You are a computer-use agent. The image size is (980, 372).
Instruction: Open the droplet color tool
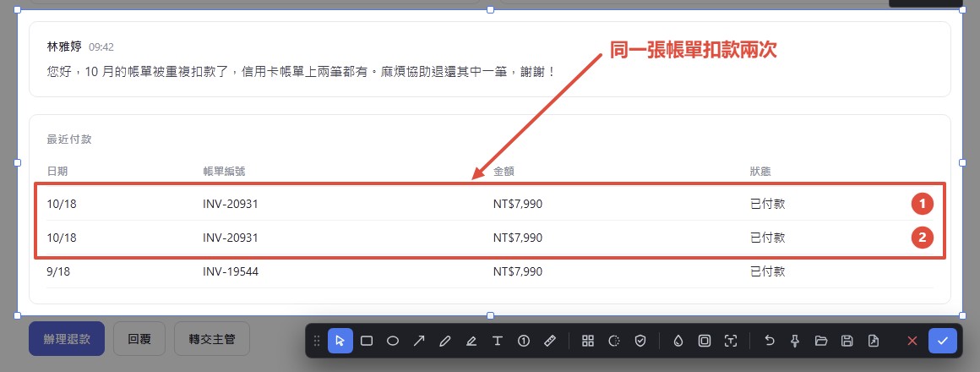678,341
